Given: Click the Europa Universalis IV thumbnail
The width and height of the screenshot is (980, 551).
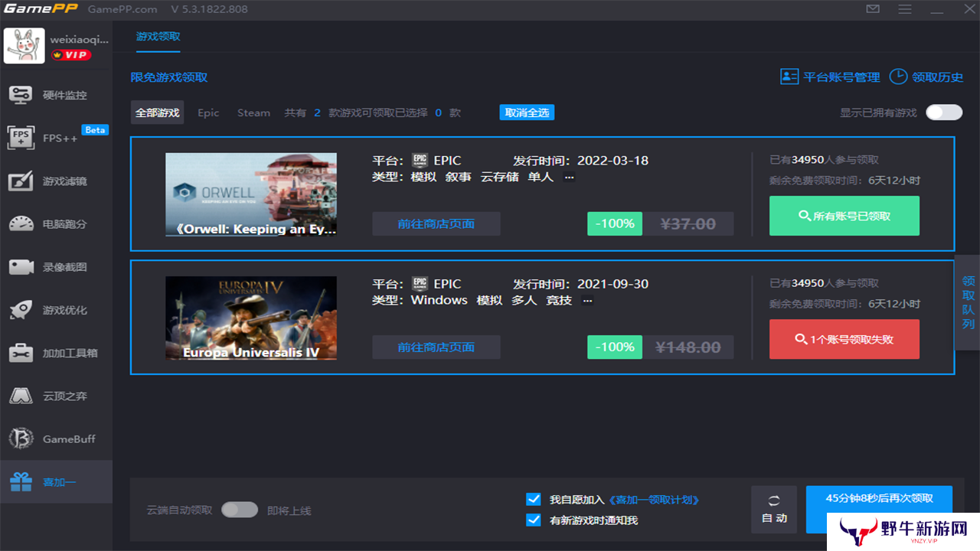Looking at the screenshot, I should point(251,318).
